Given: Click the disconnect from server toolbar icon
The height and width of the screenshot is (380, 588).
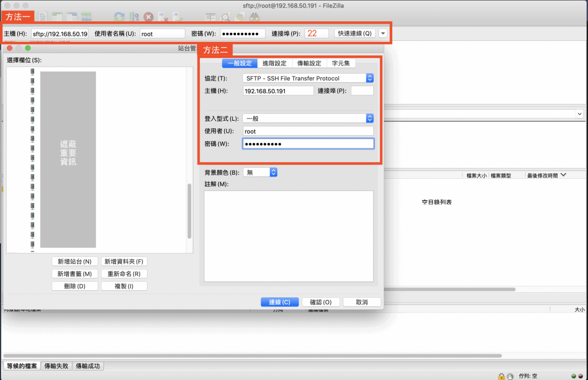Looking at the screenshot, I should (x=163, y=17).
